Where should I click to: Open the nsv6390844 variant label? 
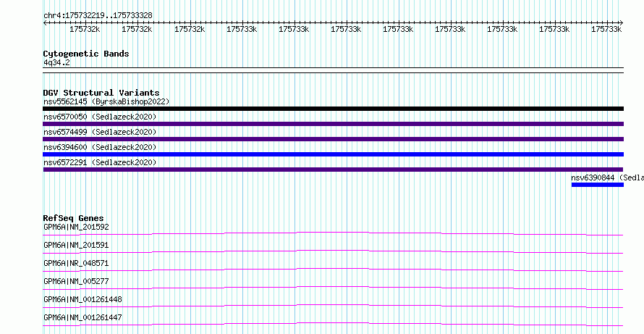[x=607, y=178]
